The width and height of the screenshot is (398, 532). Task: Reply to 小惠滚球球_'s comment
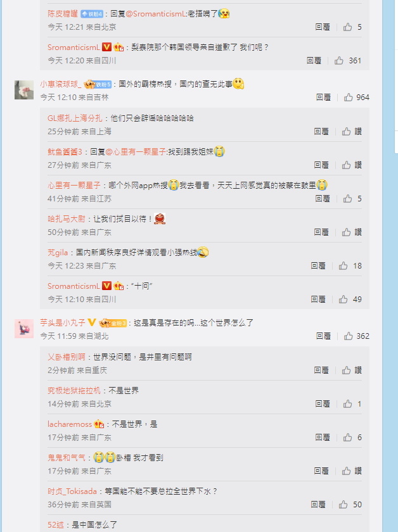[x=323, y=98]
